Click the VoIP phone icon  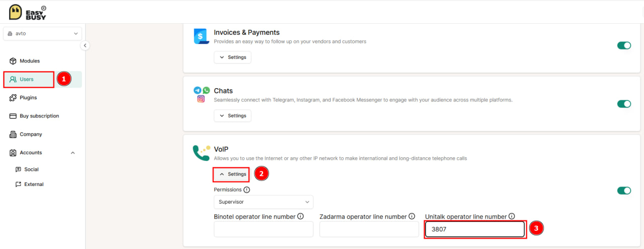click(201, 153)
